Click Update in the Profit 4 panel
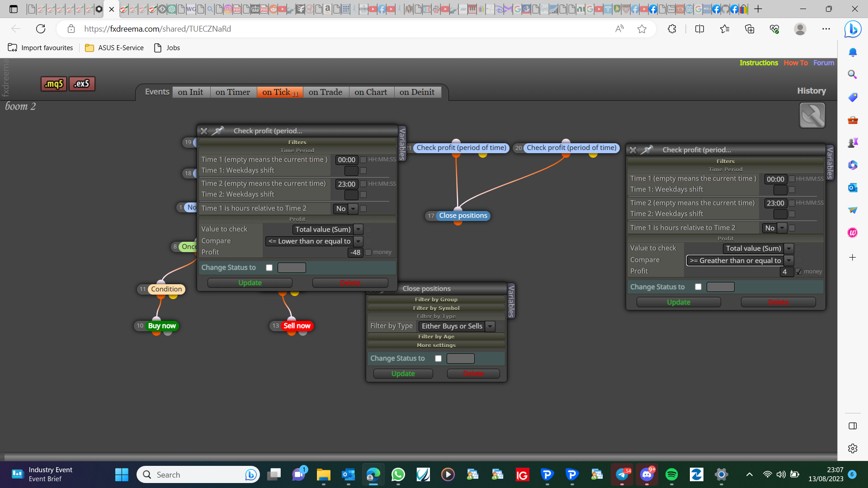Viewport: 868px width, 488px height. [679, 302]
